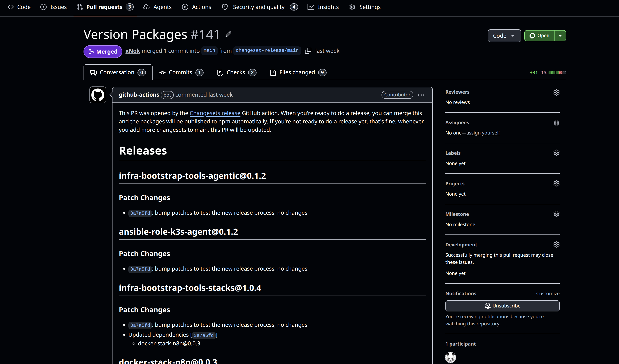Open the Reviewers settings gear

point(556,92)
